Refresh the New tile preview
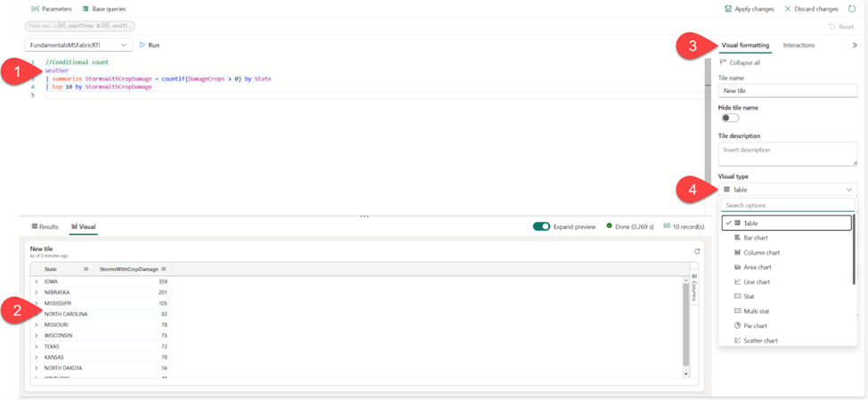The width and height of the screenshot is (868, 400). coord(697,251)
